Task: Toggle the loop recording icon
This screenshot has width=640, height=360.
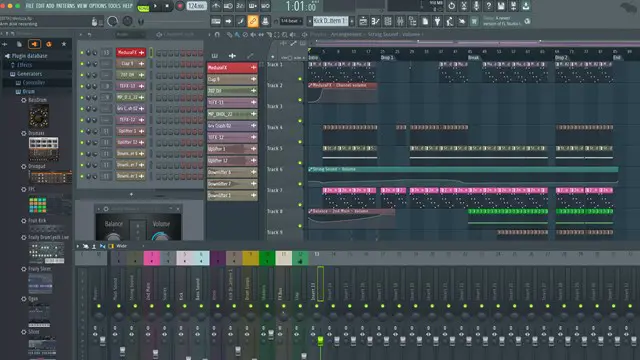Action: click(x=265, y=6)
